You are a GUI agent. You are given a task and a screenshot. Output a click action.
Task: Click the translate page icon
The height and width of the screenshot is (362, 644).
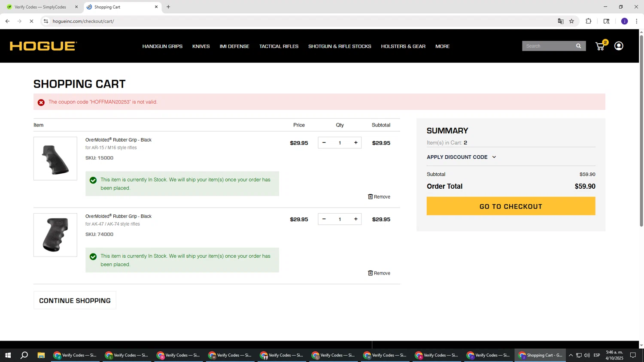(x=561, y=21)
